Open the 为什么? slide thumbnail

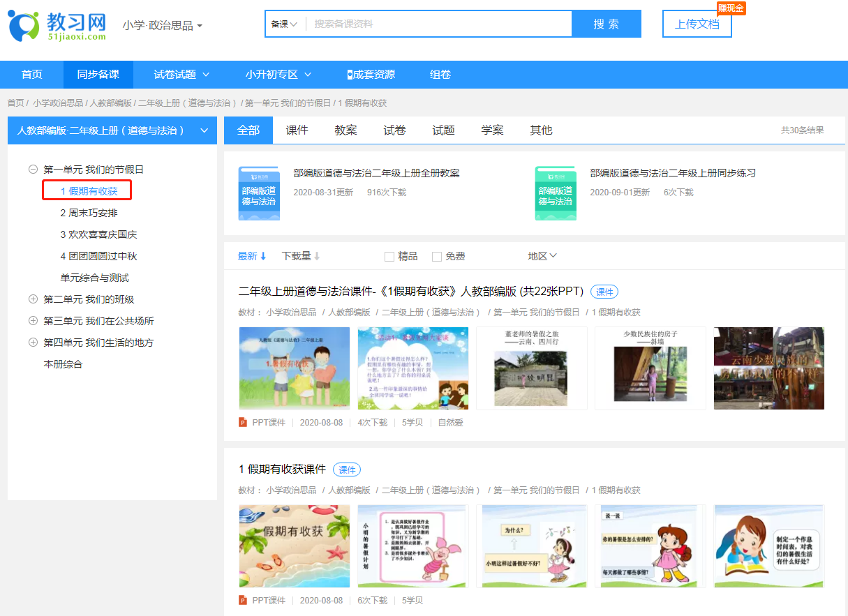[532, 546]
